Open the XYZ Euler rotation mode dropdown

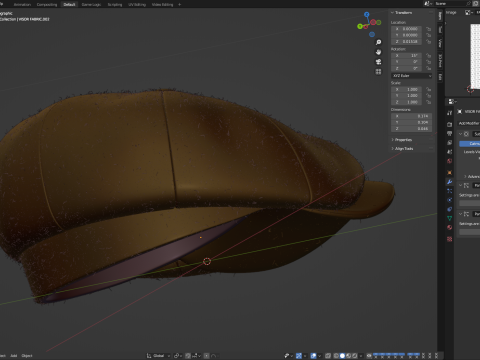tap(412, 76)
